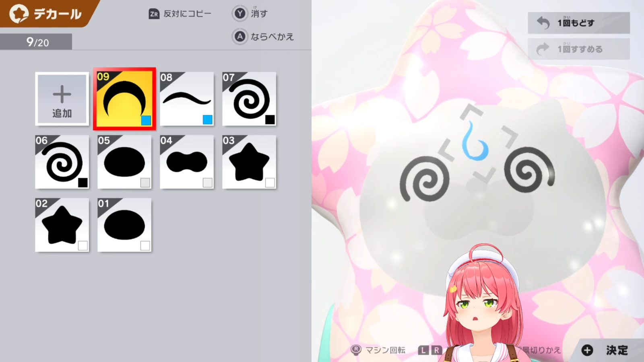Click the A button ならべかえ reorder icon
644x362 pixels.
[x=240, y=37]
